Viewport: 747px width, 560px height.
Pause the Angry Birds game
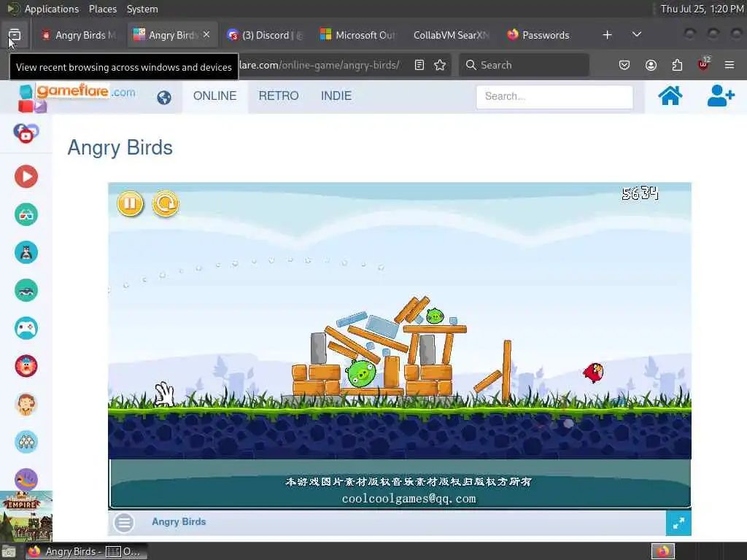[x=130, y=203]
